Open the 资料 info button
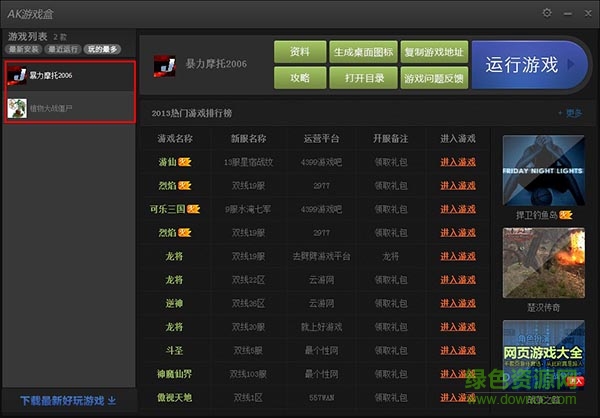The height and width of the screenshot is (418, 600). [300, 52]
